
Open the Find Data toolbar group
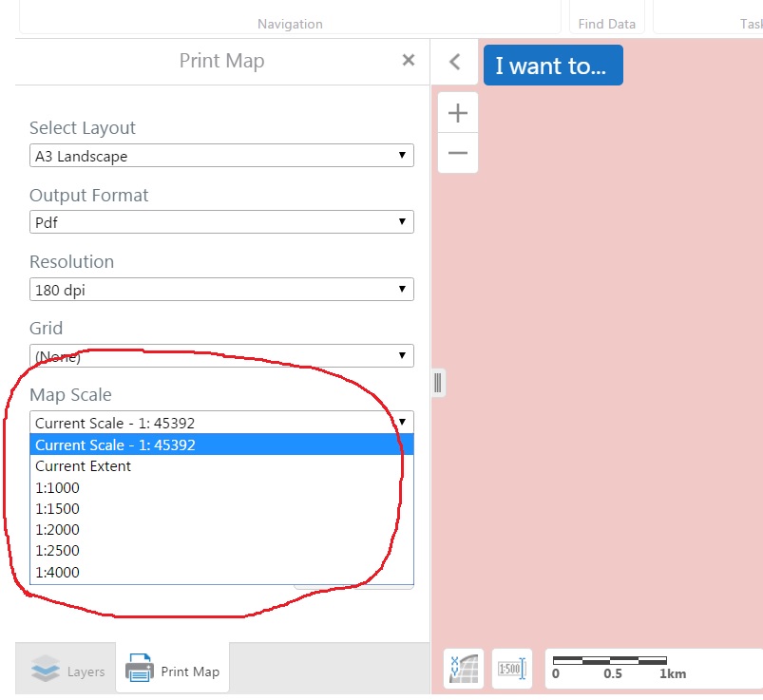tap(607, 24)
